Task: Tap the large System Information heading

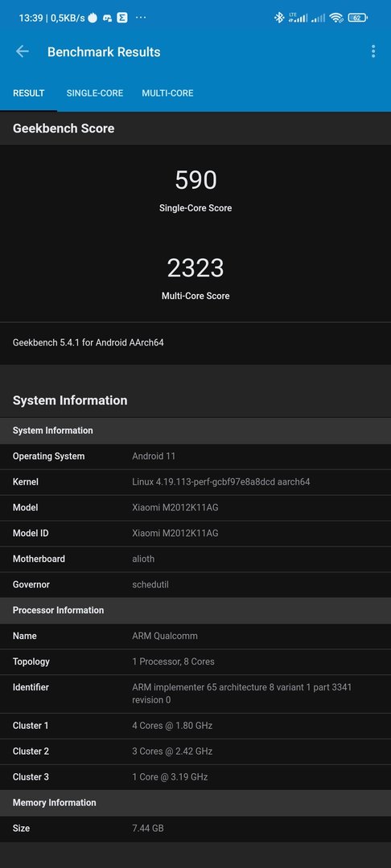Action: click(x=70, y=400)
